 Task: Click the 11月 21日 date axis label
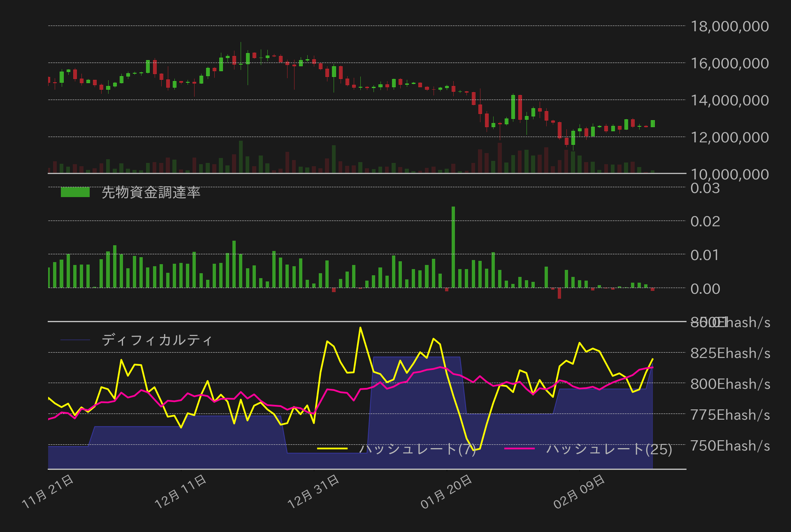coord(48,491)
